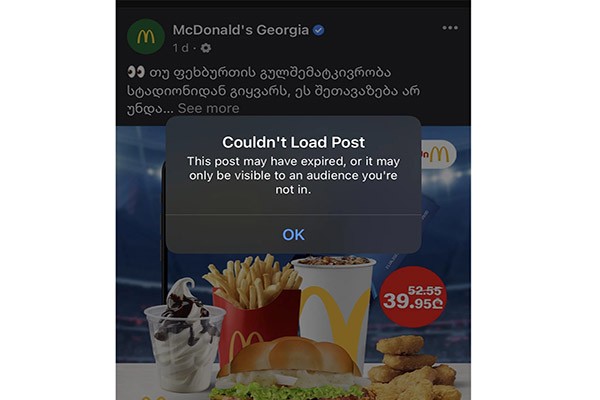The height and width of the screenshot is (400, 600).
Task: Click the Couldn't Load Post heading
Action: (x=293, y=142)
